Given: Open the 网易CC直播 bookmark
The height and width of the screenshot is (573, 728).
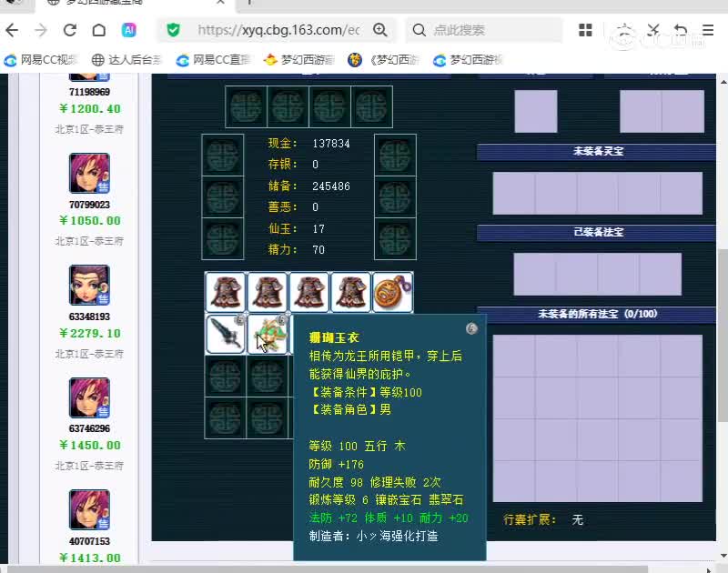Looking at the screenshot, I should coord(213,60).
